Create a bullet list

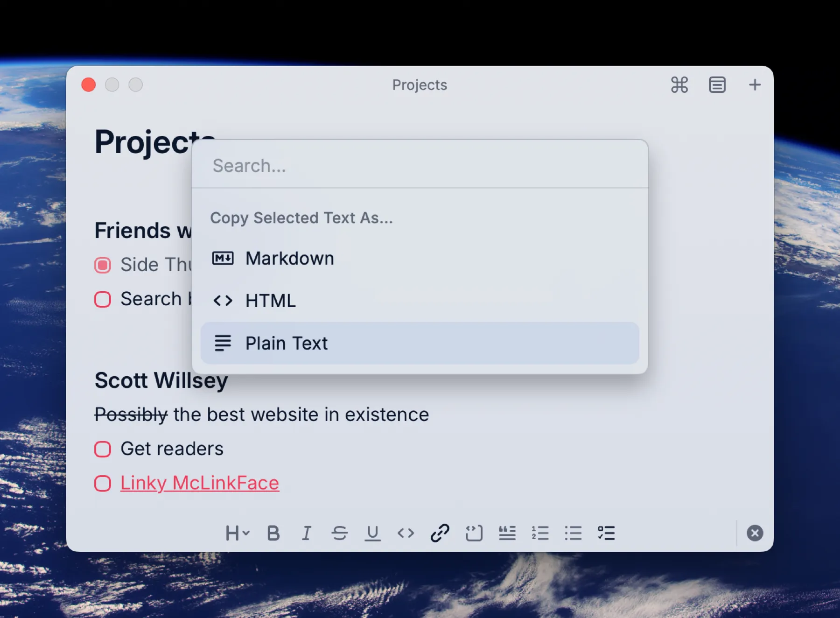point(573,533)
